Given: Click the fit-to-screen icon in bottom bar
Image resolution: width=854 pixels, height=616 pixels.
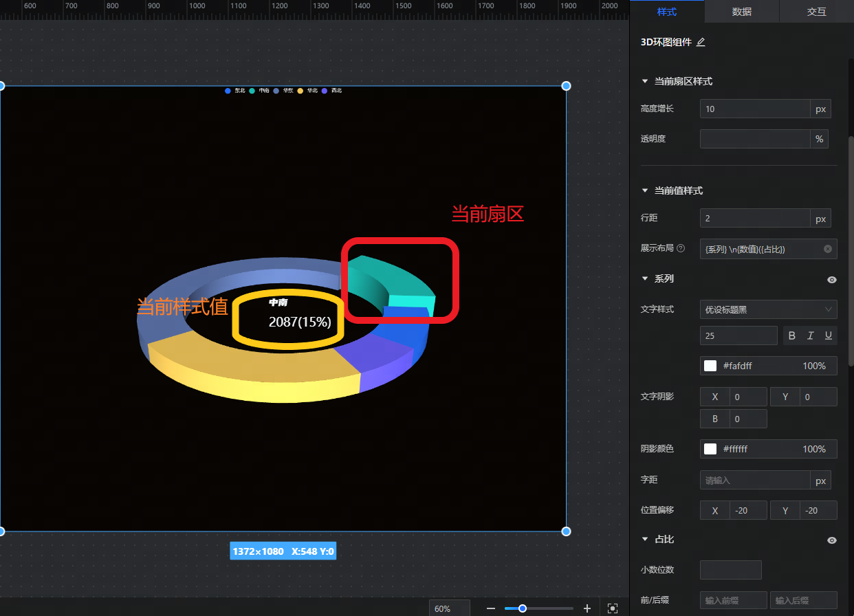Looking at the screenshot, I should click(613, 608).
